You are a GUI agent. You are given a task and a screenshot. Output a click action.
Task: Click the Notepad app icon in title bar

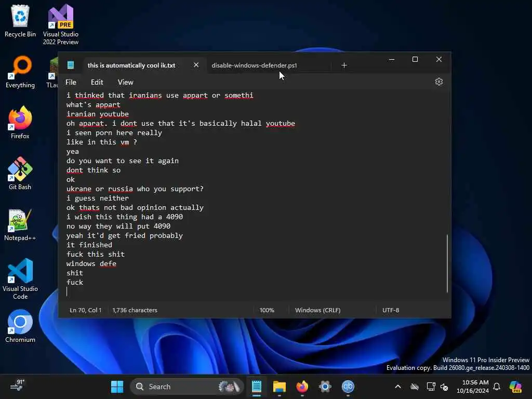[x=71, y=65]
